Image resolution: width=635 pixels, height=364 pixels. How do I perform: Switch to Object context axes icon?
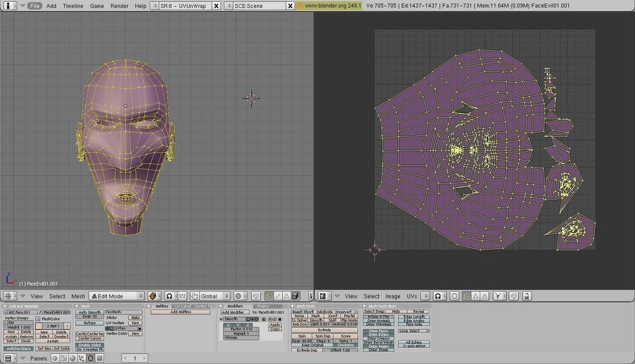[x=82, y=358]
